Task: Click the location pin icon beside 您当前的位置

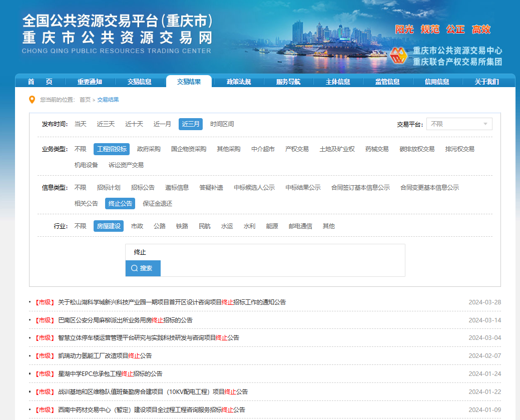Action: pyautogui.click(x=31, y=99)
